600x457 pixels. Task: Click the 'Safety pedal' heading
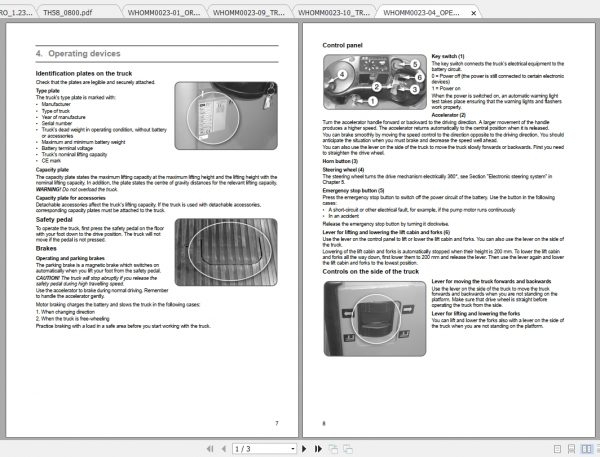(x=54, y=220)
